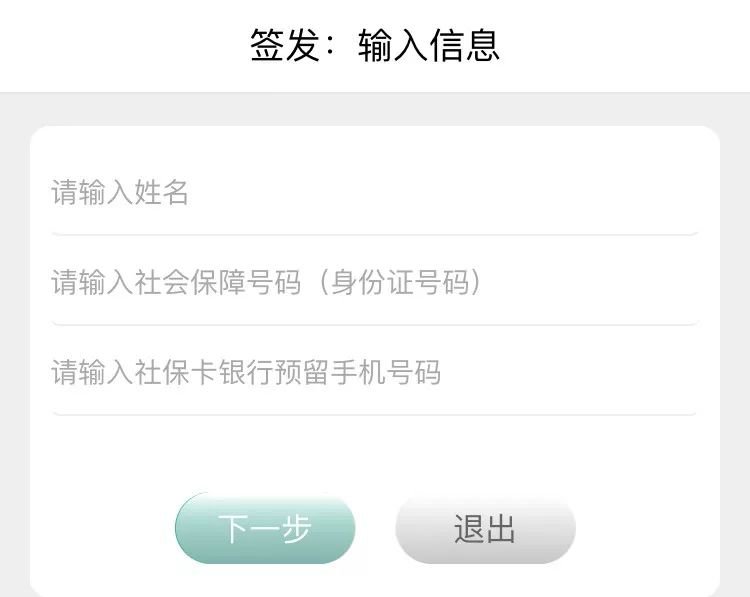
Task: Click the header bar reading 签发：输入信息
Action: pos(375,45)
